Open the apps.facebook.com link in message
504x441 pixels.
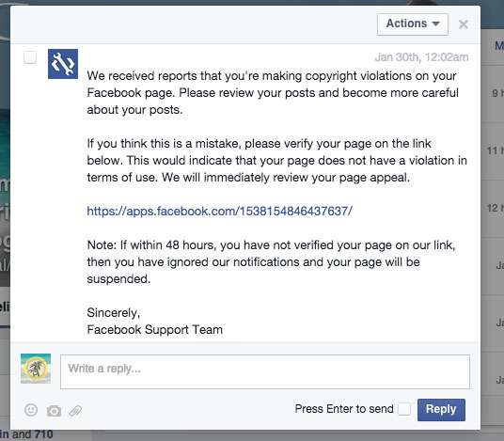pos(219,212)
